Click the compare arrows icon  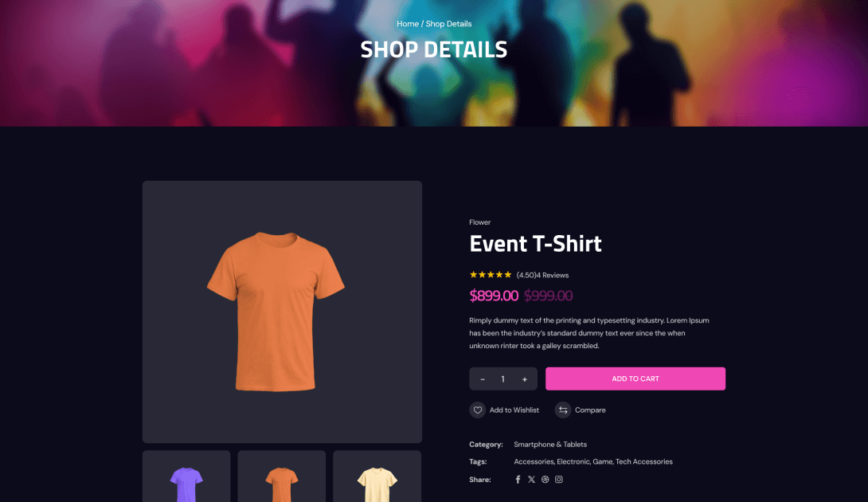562,410
